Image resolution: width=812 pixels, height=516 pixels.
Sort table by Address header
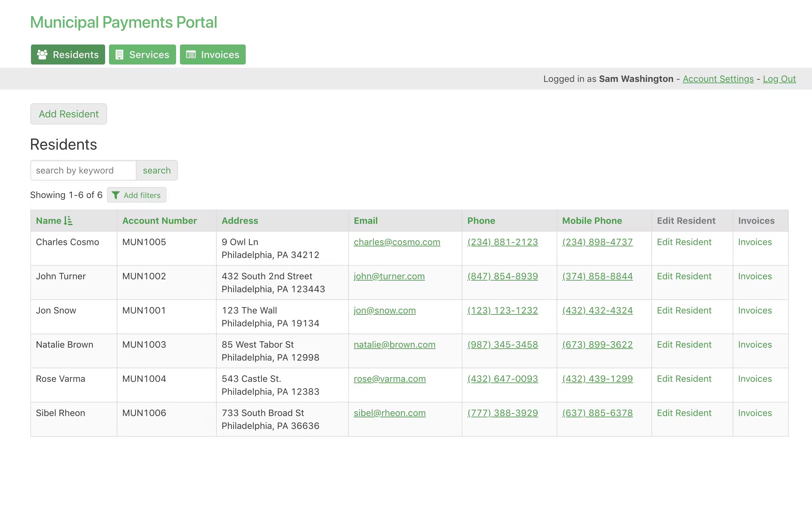tap(239, 221)
